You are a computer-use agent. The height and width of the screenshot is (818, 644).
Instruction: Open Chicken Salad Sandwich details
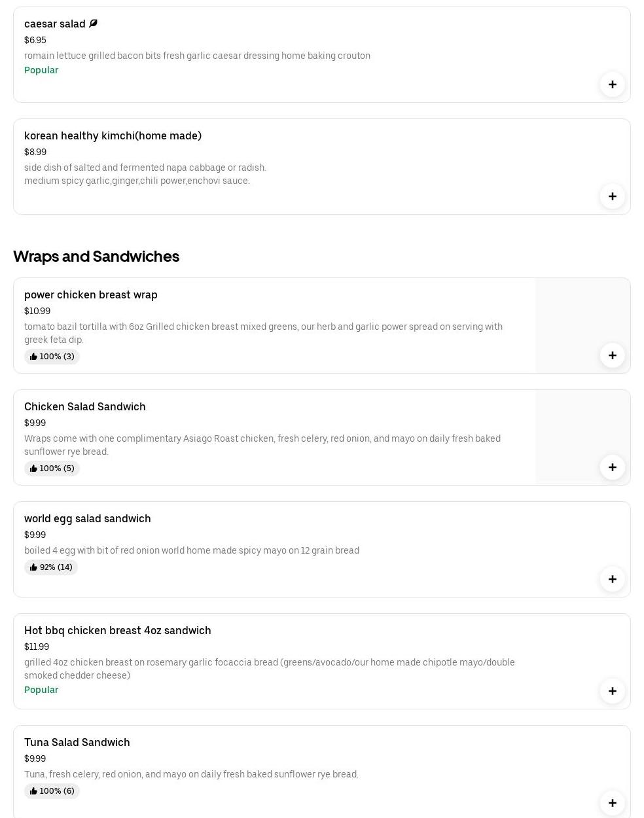pos(85,406)
